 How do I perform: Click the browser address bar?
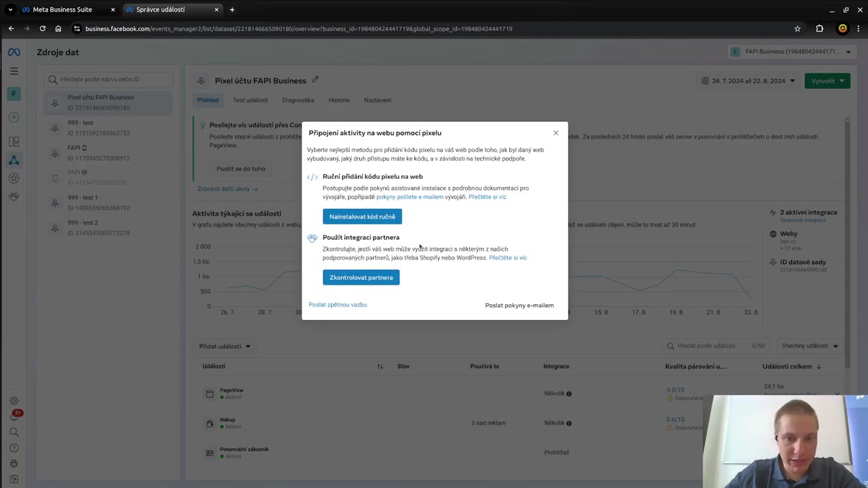434,28
